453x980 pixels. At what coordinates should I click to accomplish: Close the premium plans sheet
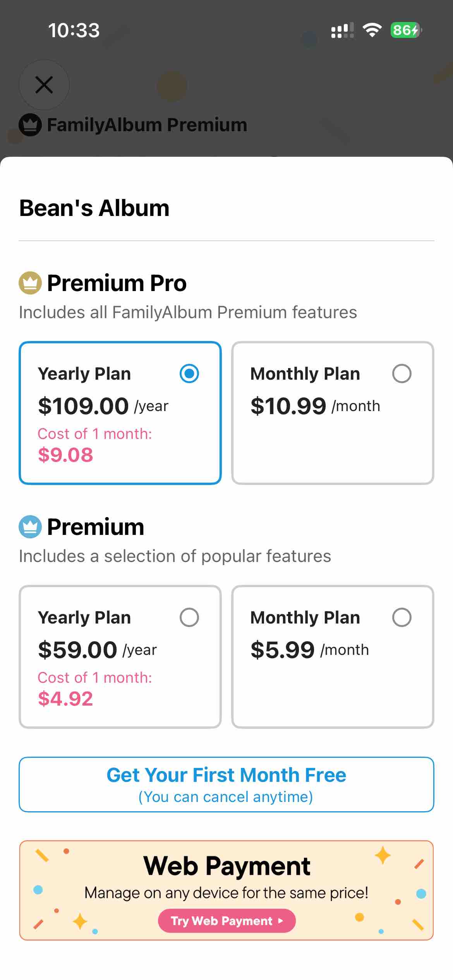tap(44, 85)
